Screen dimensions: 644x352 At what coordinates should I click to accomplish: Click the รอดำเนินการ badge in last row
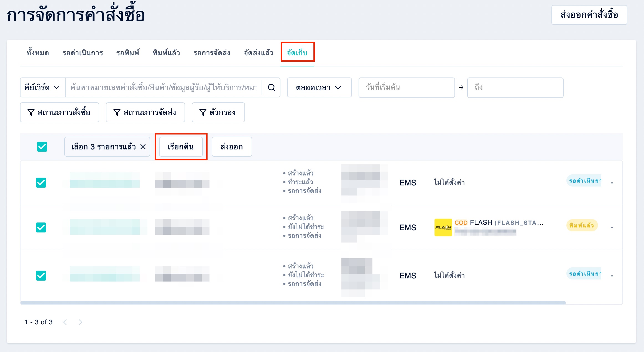pos(584,273)
